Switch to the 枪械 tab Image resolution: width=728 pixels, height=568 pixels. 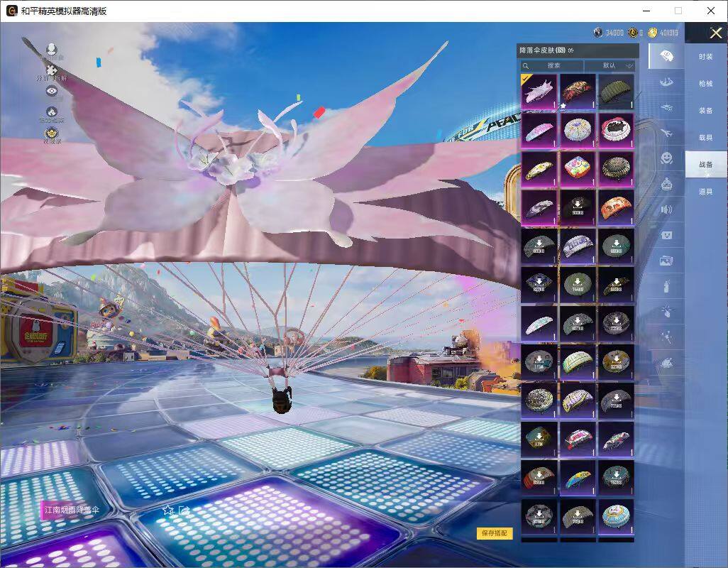tap(706, 84)
